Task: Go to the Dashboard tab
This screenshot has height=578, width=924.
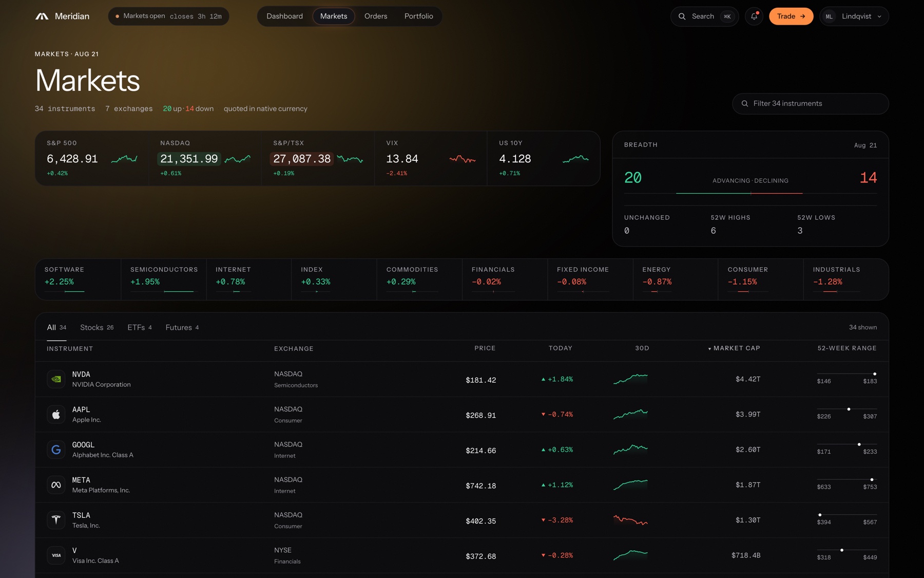Action: coord(284,16)
